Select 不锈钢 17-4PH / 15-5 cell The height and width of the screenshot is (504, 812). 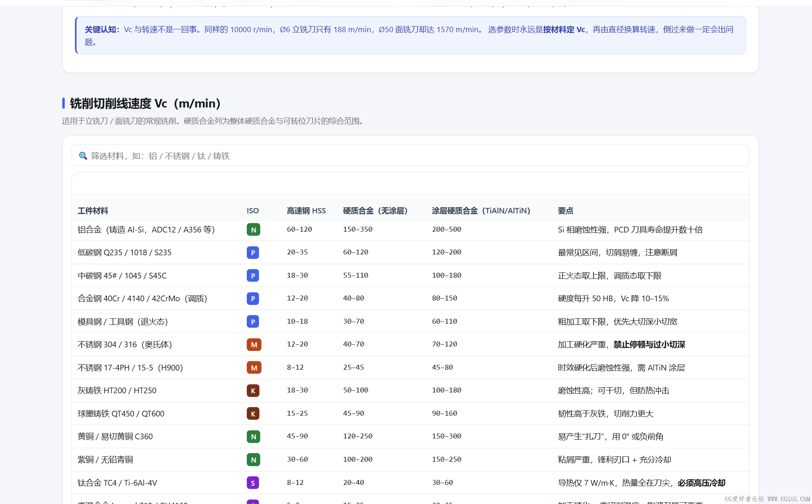(130, 368)
